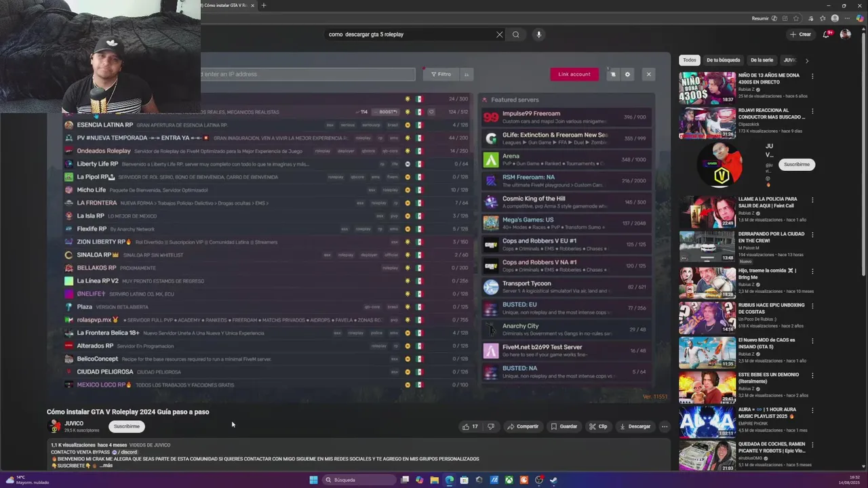Open the NIÑO DE 13 AÑOS video thumbnail
The height and width of the screenshot is (488, 868).
(x=707, y=87)
